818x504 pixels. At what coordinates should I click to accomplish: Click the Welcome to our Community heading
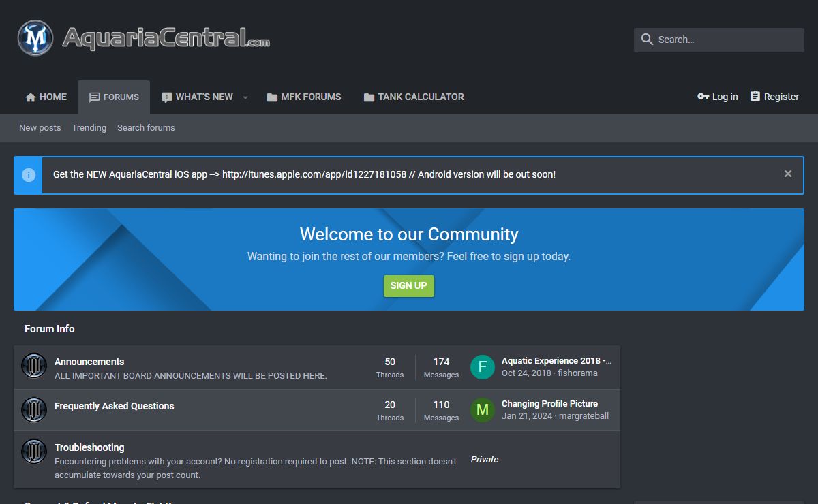409,234
